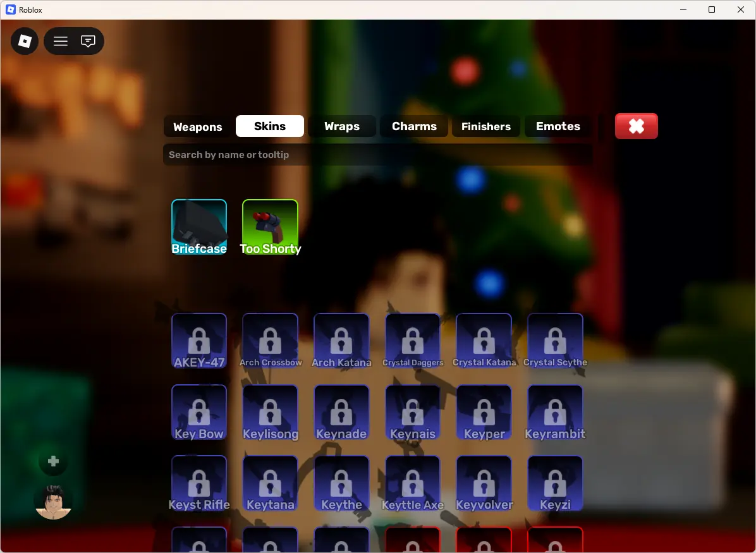Switch to the Wraps tab
Image resolution: width=756 pixels, height=553 pixels.
(342, 126)
